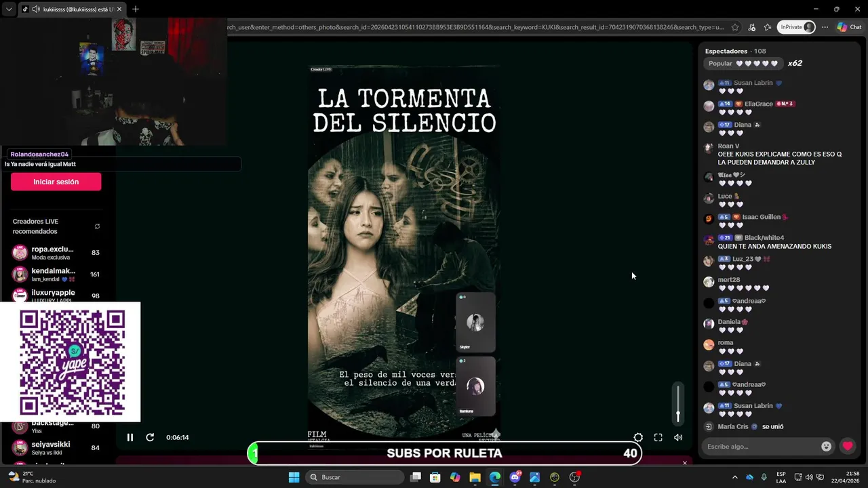Open the yellow circular app on taskbar
The image size is (868, 488).
(x=555, y=477)
